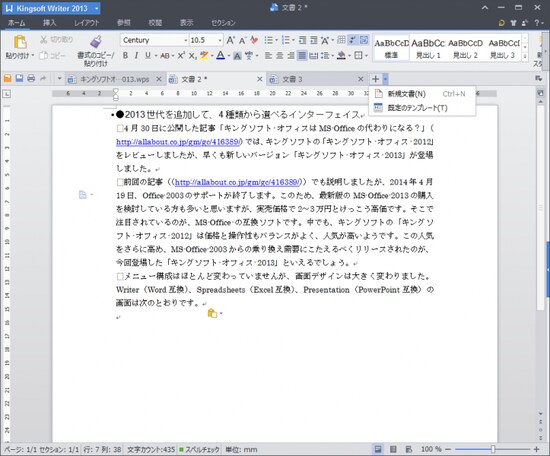Expand the quick access toolbar dropdown arrow

tap(59, 79)
